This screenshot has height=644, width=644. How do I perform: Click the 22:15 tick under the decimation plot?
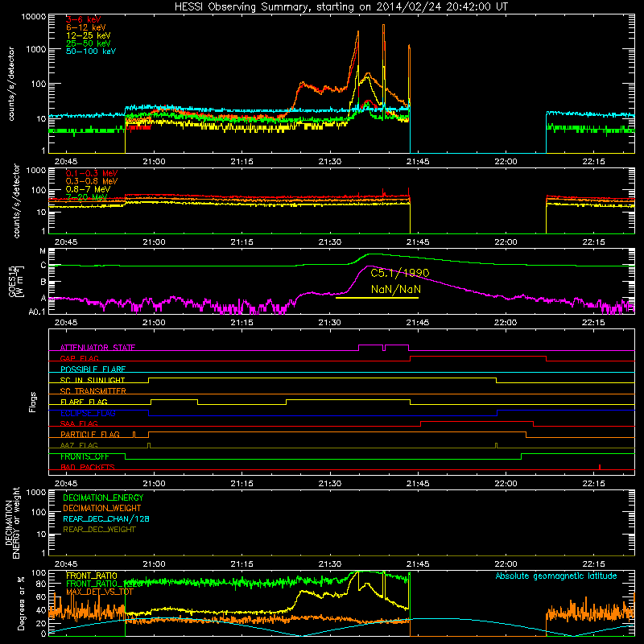click(x=593, y=564)
